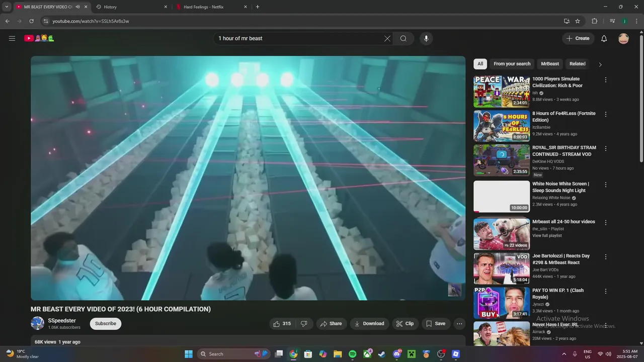Start voice search with the microphone icon

tap(426, 38)
